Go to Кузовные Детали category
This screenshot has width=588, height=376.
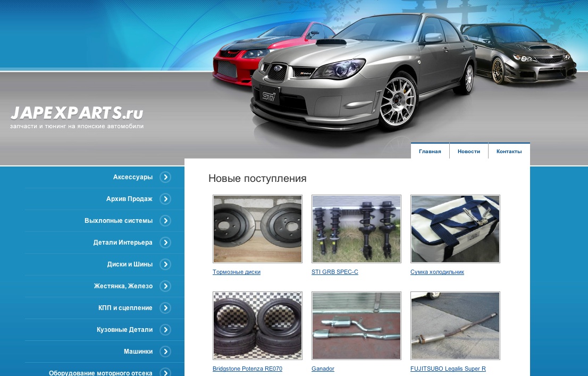(124, 330)
